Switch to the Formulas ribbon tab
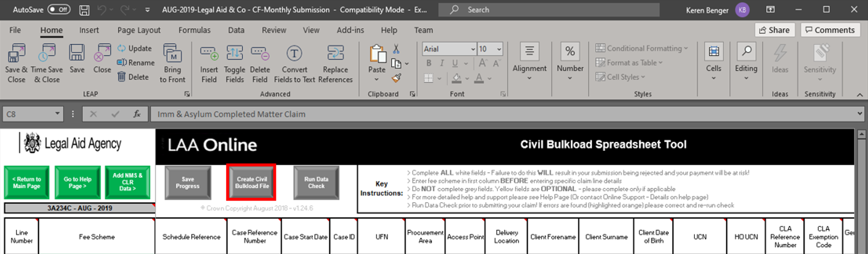The image size is (868, 254). (x=194, y=30)
